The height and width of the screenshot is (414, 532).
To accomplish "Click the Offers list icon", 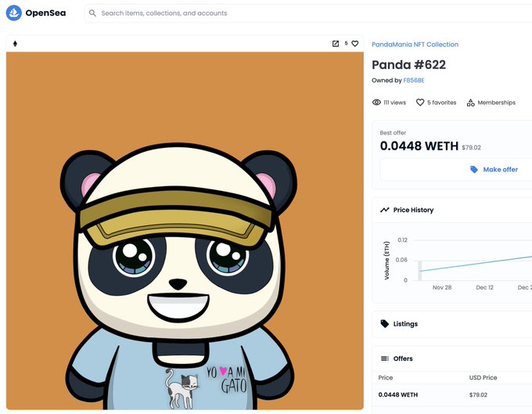I will (385, 358).
